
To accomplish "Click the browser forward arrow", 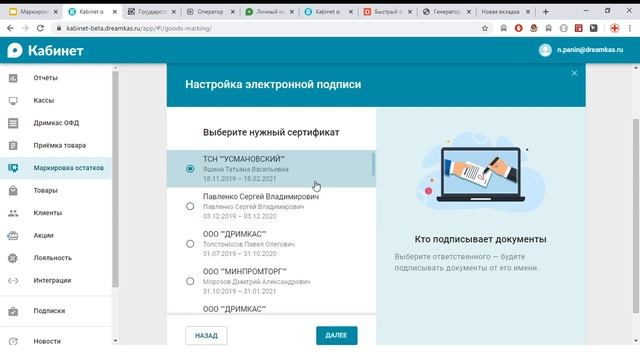I will 25,28.
